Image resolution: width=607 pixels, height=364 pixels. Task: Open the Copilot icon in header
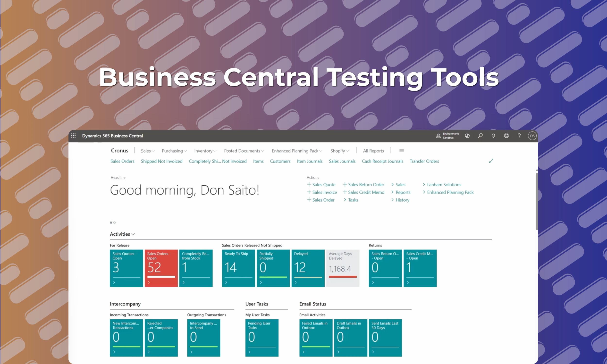pos(467,136)
